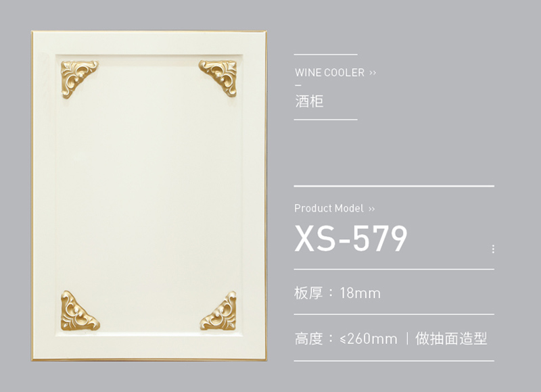Select the WINE COOLER heading
This screenshot has height=392, width=541.
[x=329, y=73]
